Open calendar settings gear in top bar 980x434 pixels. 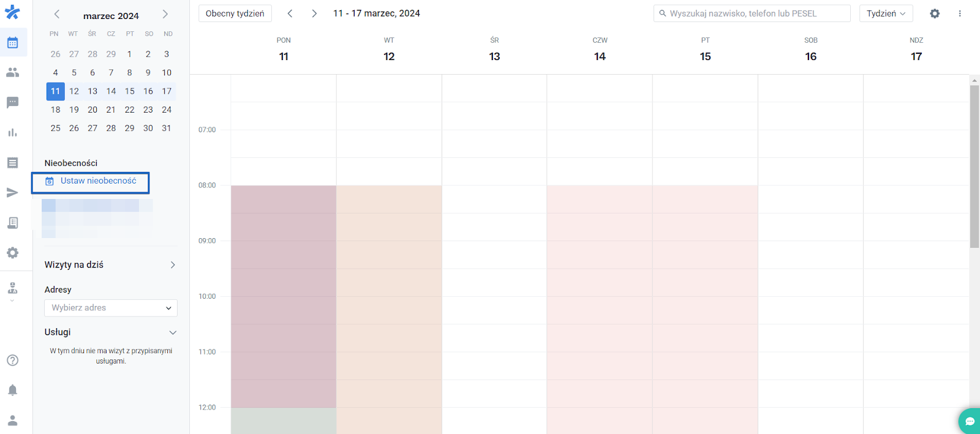click(x=935, y=13)
